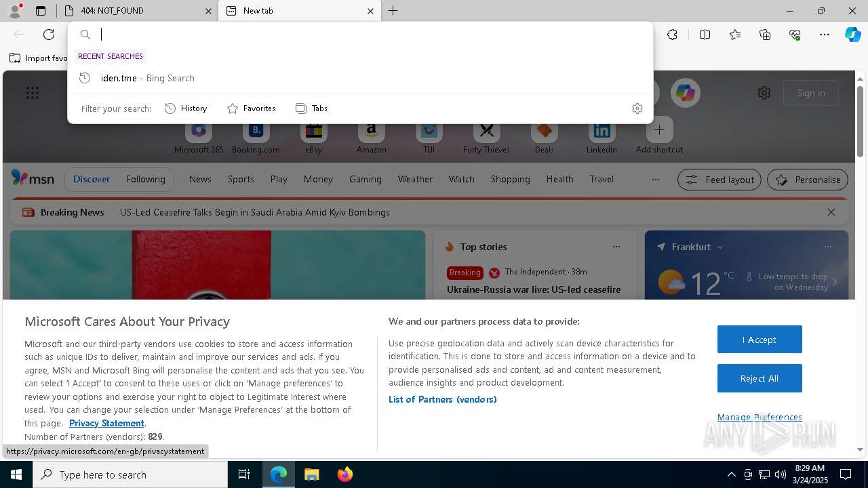Open the Copilot icon beside the search box
868x488 pixels.
click(x=686, y=93)
